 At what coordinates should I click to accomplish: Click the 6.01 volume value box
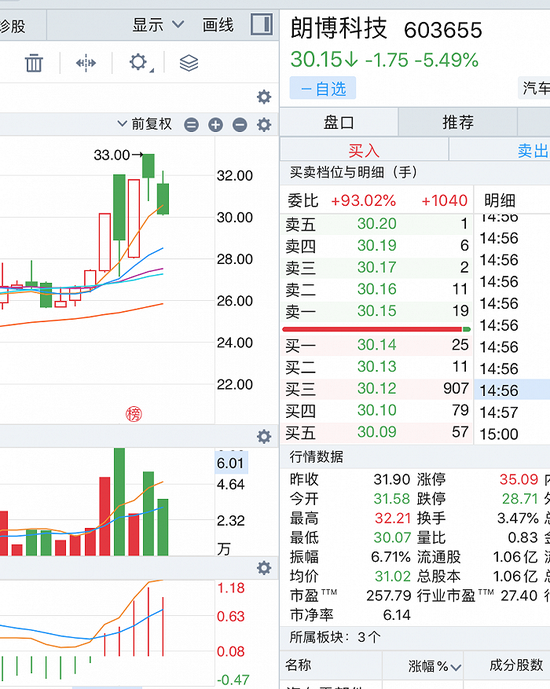coord(231,463)
